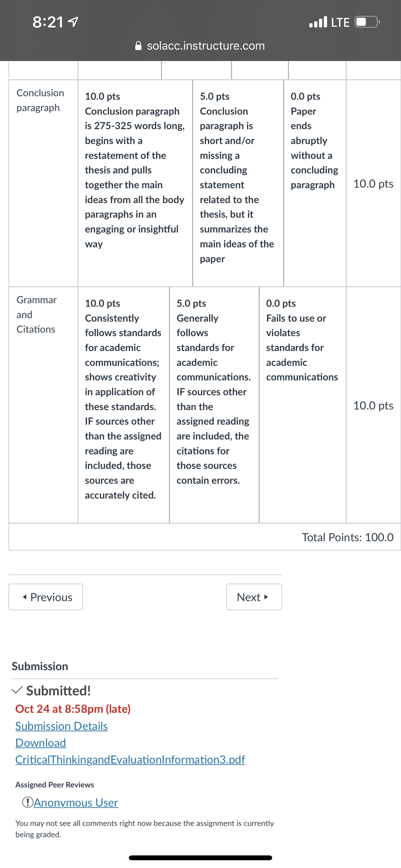Viewport: 401px width, 868px height.
Task: Click the peer review warning icon
Action: tap(27, 802)
